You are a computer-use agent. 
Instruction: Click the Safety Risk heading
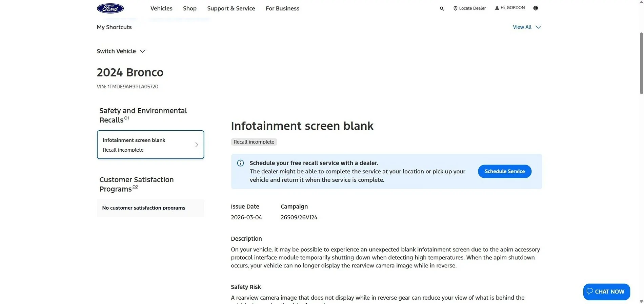[246, 287]
